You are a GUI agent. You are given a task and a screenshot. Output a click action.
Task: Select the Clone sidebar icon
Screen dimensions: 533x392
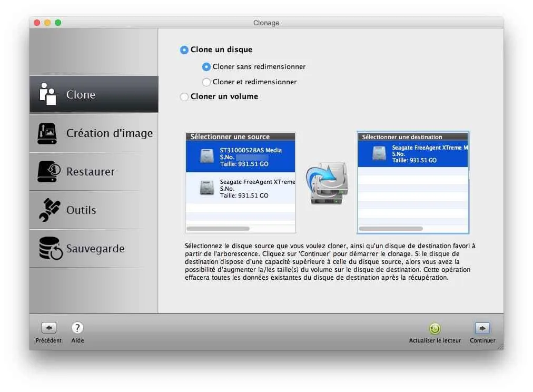click(x=47, y=94)
